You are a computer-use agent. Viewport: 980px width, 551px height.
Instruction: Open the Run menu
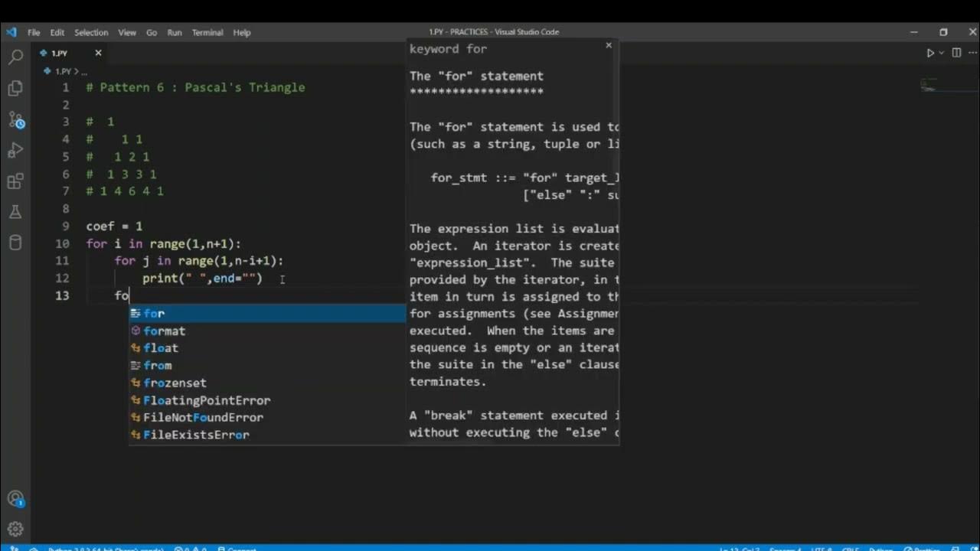pos(175,32)
